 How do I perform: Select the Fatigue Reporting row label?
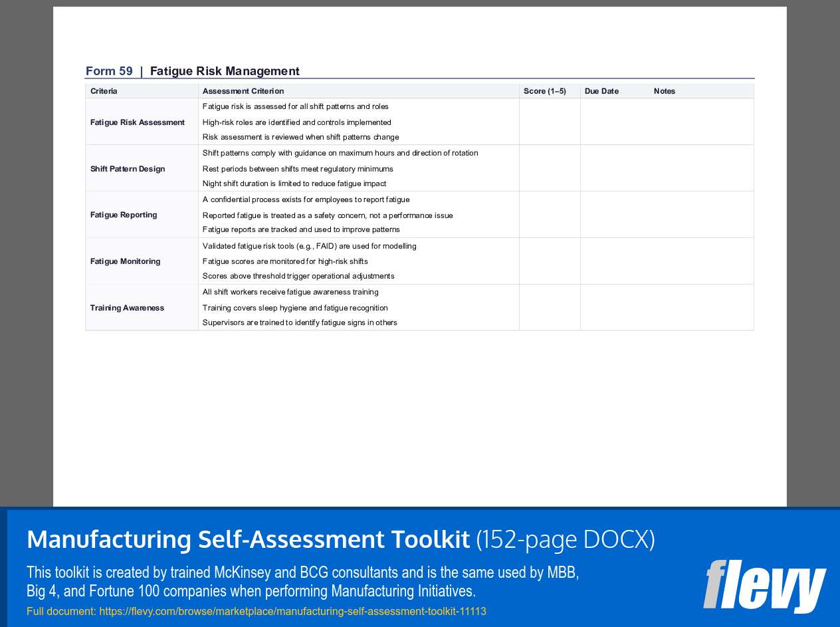point(124,214)
